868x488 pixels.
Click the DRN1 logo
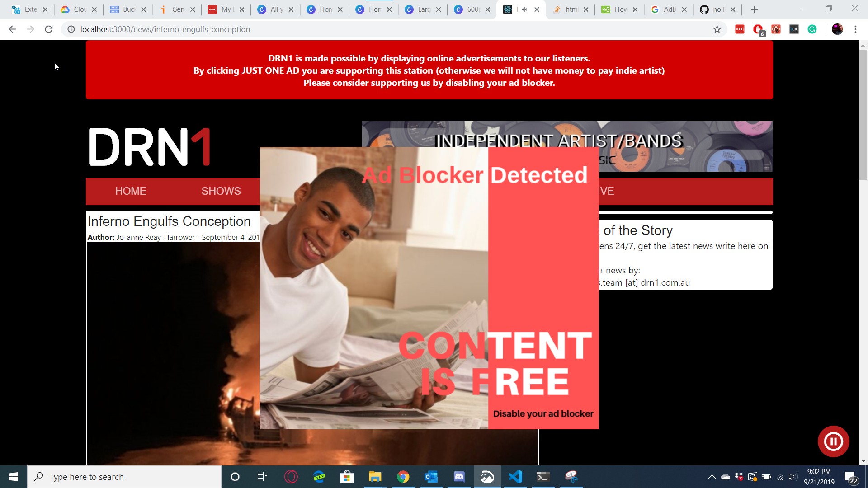(x=150, y=147)
